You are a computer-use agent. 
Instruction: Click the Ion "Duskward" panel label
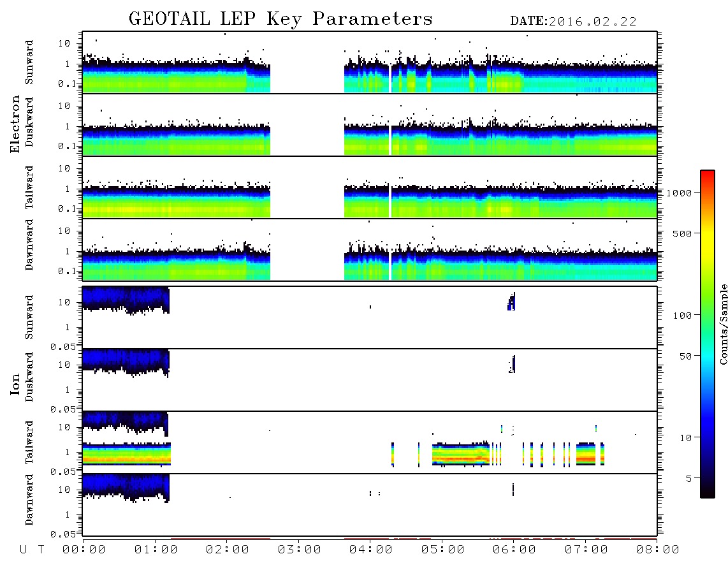click(29, 377)
